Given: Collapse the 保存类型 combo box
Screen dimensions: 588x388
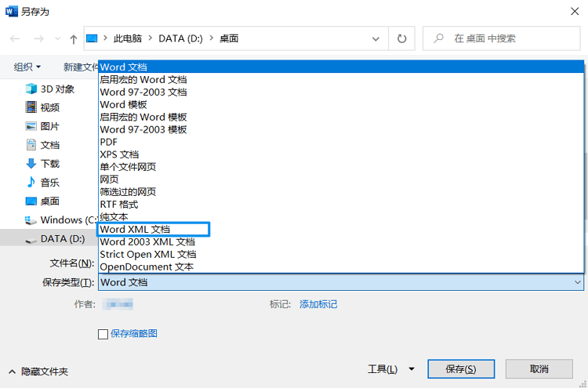Looking at the screenshot, I should point(578,282).
